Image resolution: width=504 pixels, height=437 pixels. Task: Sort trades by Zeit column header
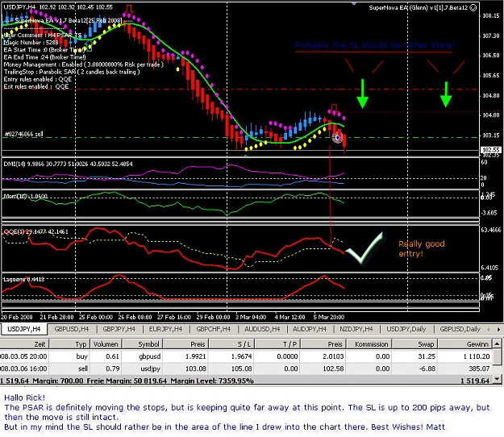pyautogui.click(x=24, y=344)
